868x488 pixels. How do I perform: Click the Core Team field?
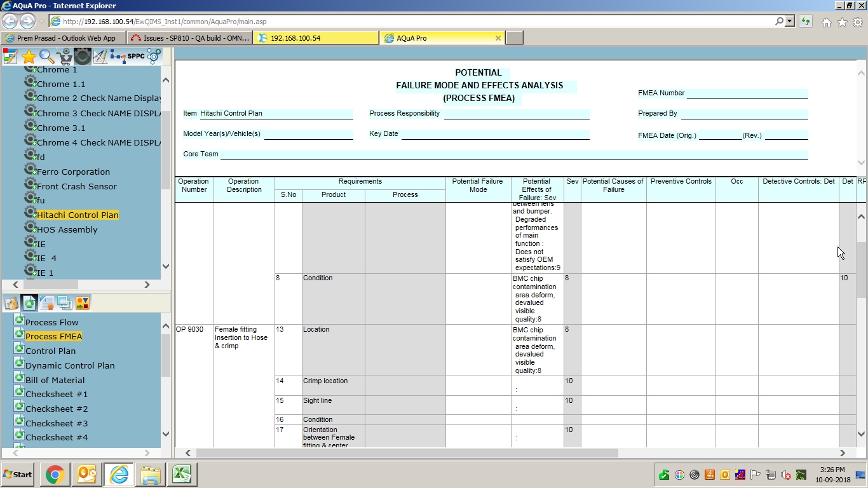pyautogui.click(x=514, y=154)
